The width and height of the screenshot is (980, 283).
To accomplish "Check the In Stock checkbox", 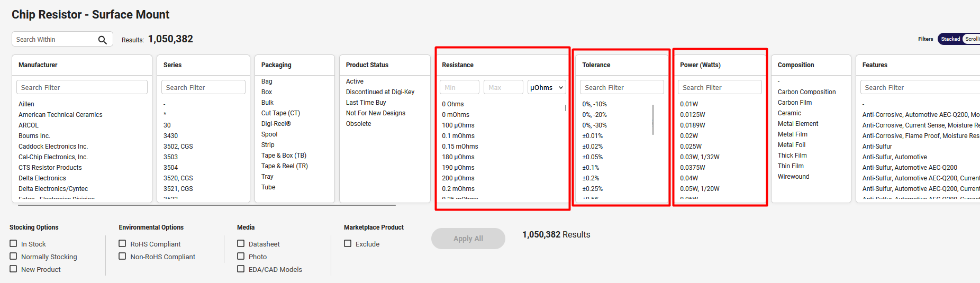I will point(14,243).
